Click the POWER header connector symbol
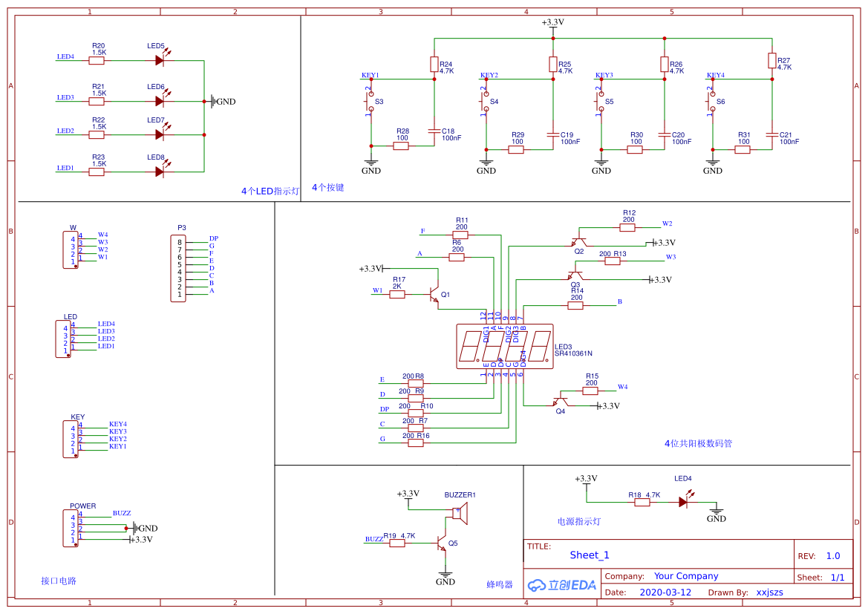The height and width of the screenshot is (614, 868). point(71,527)
